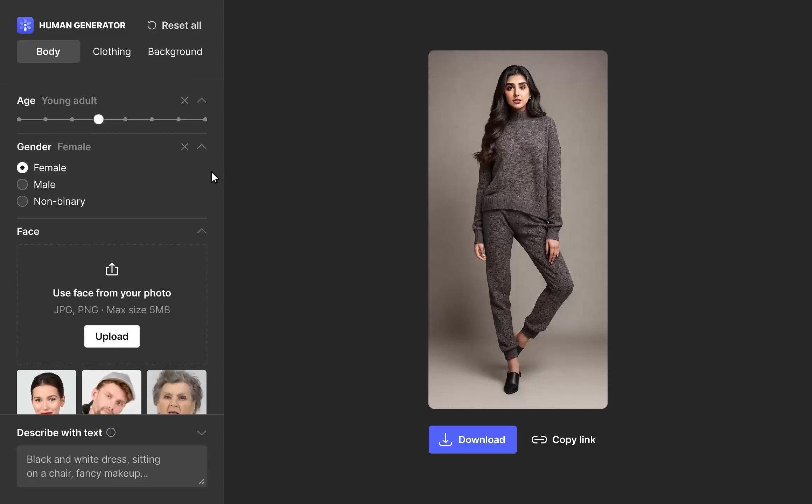This screenshot has width=812, height=504.
Task: Drag the Age slider to adjust age
Action: 98,119
